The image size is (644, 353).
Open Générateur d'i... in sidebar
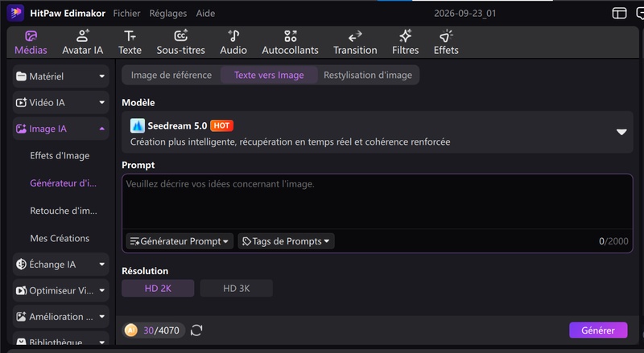64,183
